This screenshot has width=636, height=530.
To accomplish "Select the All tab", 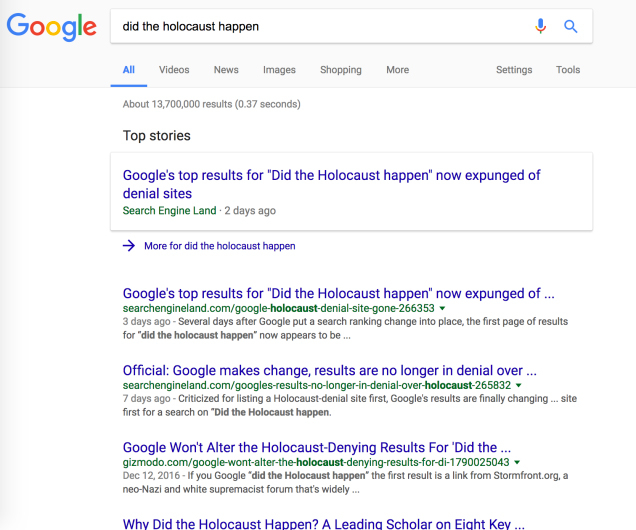I will tap(129, 70).
